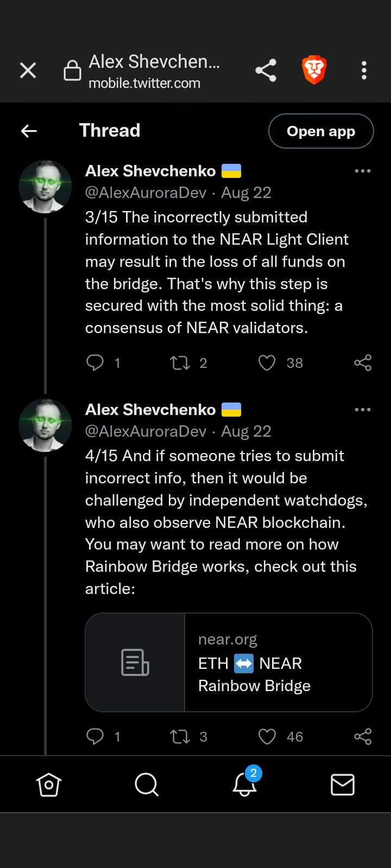Open the browser share icon in address bar
This screenshot has width=391, height=868.
pos(266,71)
